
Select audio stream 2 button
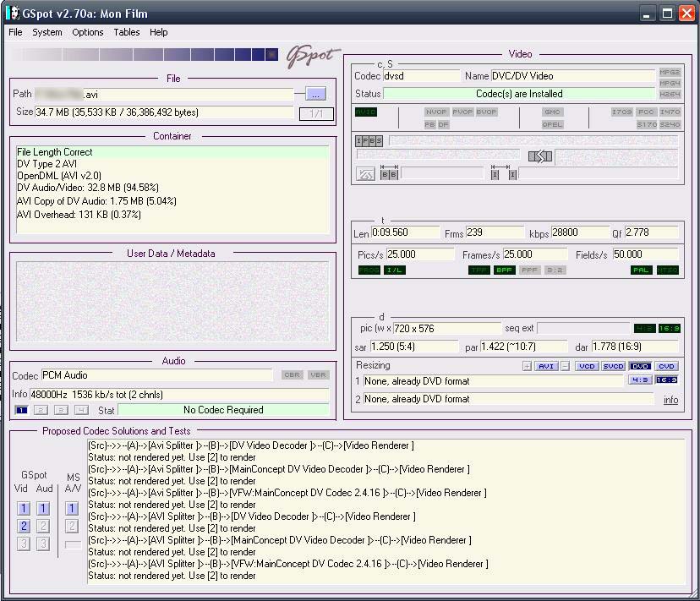click(41, 410)
